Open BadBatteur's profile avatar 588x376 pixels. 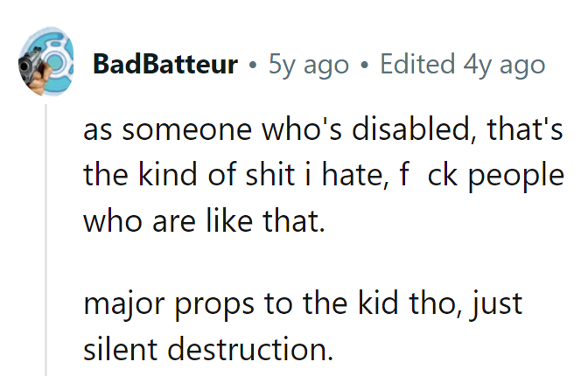pyautogui.click(x=45, y=62)
